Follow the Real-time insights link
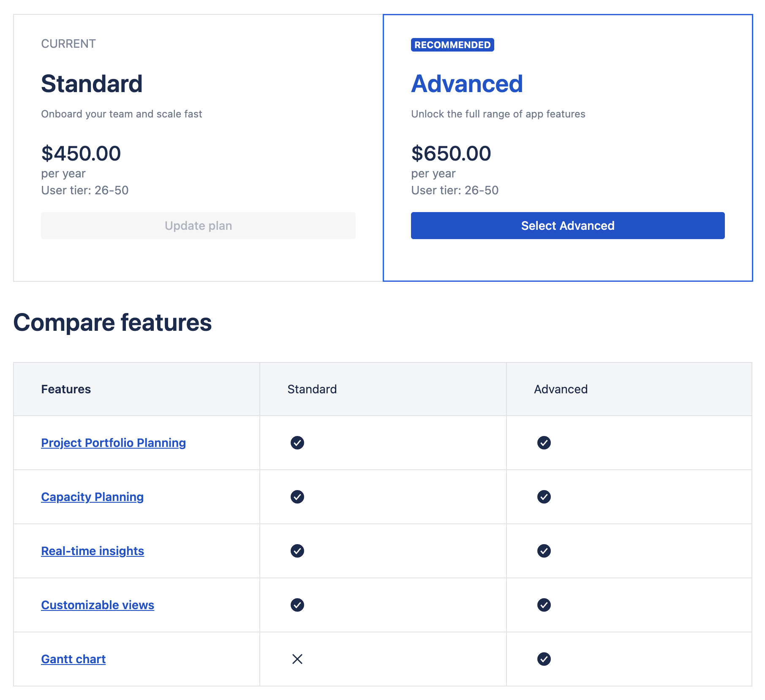This screenshot has width=765, height=700. tap(93, 551)
